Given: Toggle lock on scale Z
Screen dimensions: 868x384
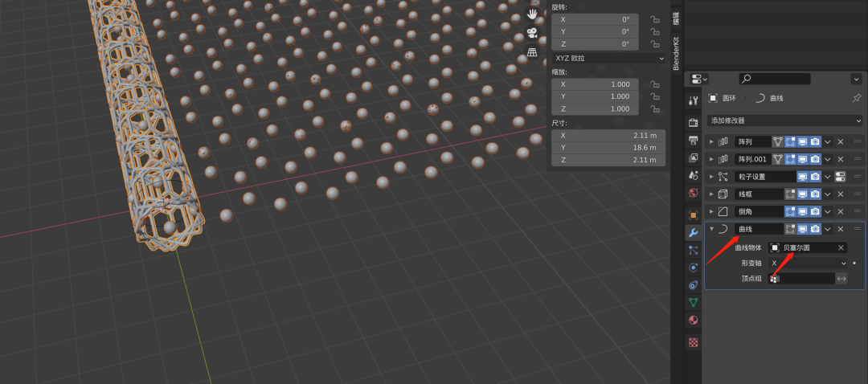Looking at the screenshot, I should [655, 109].
